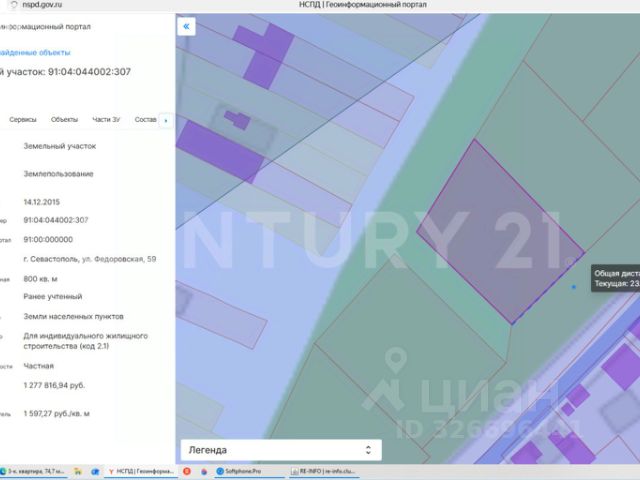
Task: Select the status Ранее учтенный
Action: tap(53, 296)
